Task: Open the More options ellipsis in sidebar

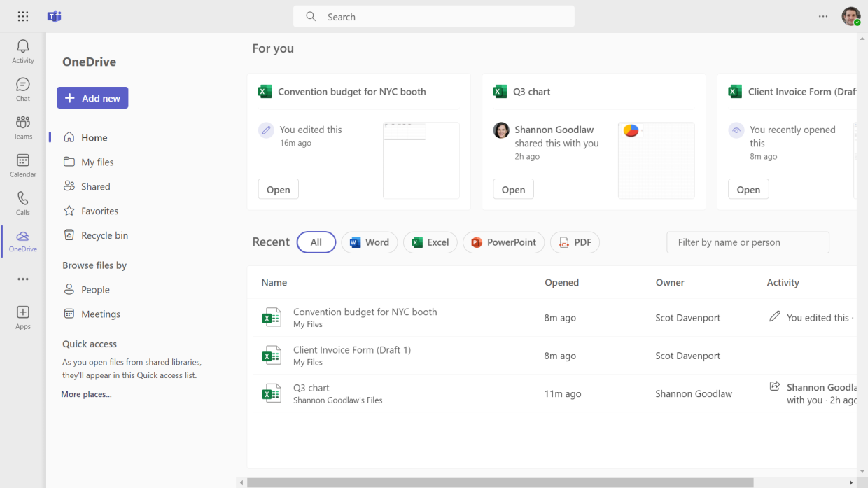Action: tap(22, 279)
